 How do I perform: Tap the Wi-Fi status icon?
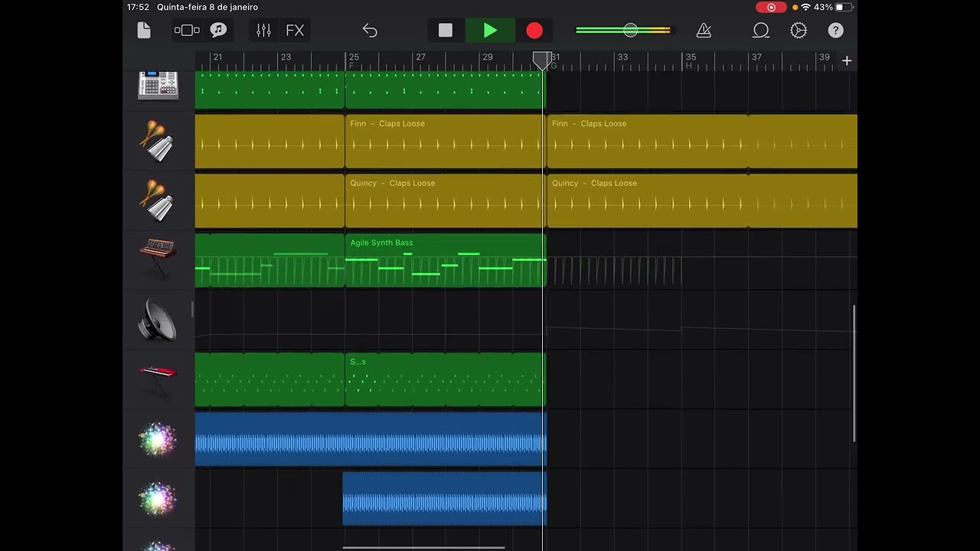[805, 7]
